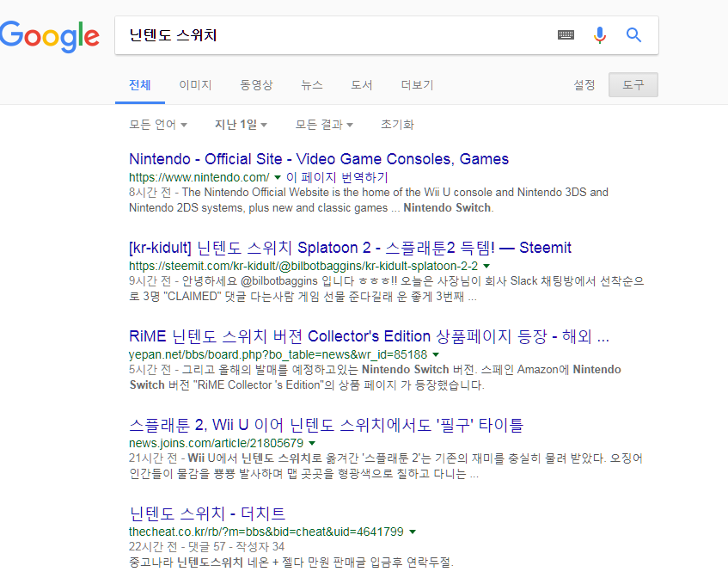
Task: Toggle the 도구 tools button
Action: 633,84
